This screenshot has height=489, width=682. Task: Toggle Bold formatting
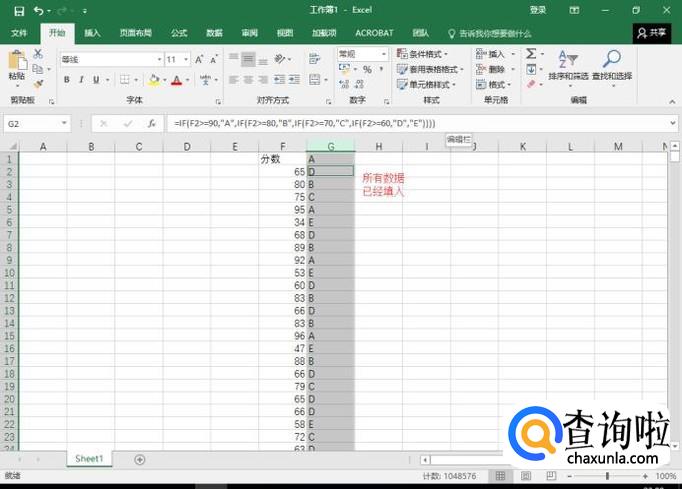(x=67, y=80)
